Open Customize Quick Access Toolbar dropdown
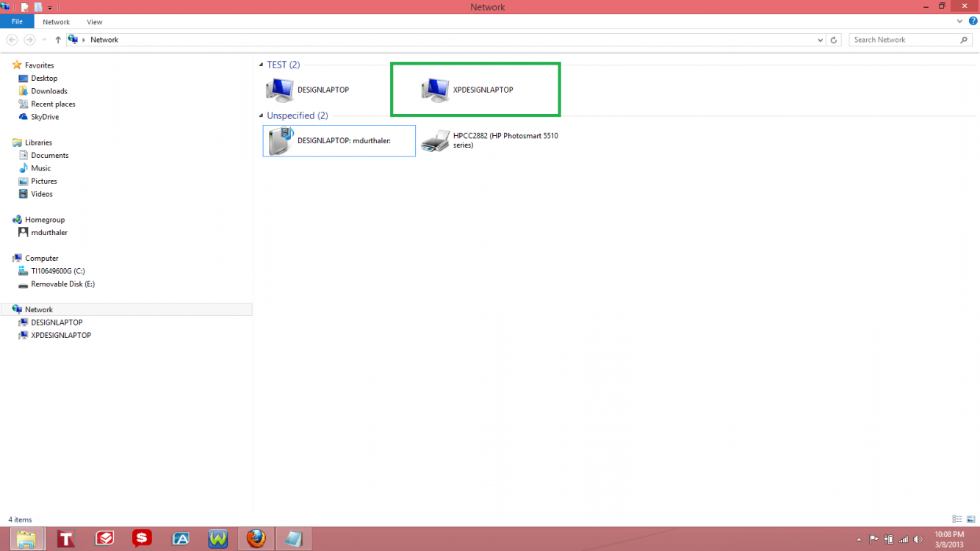The height and width of the screenshot is (551, 980). pyautogui.click(x=49, y=7)
